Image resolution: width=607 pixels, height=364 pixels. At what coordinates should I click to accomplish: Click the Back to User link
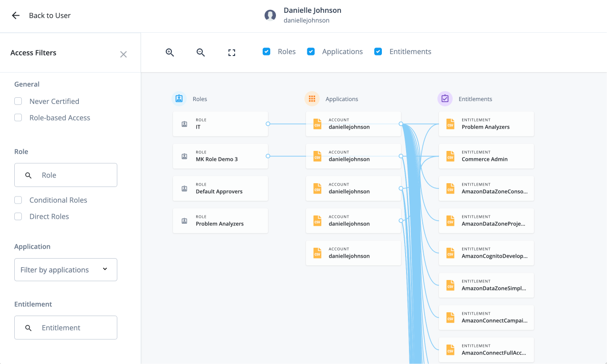[x=49, y=15]
